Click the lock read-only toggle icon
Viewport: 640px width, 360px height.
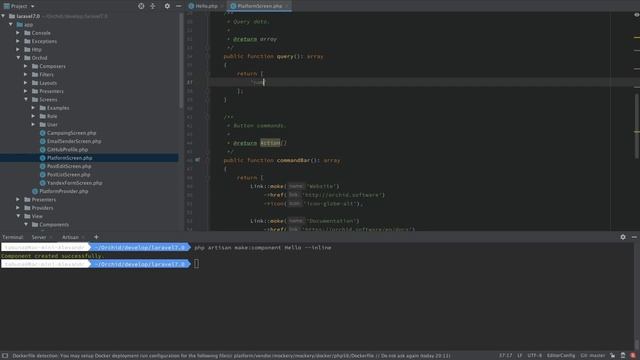(613, 356)
